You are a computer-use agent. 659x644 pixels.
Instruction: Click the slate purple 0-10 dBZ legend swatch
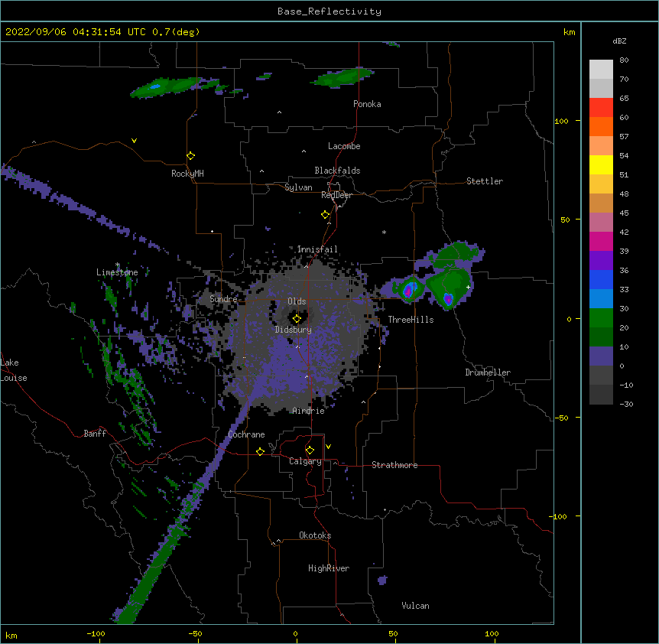click(x=601, y=356)
